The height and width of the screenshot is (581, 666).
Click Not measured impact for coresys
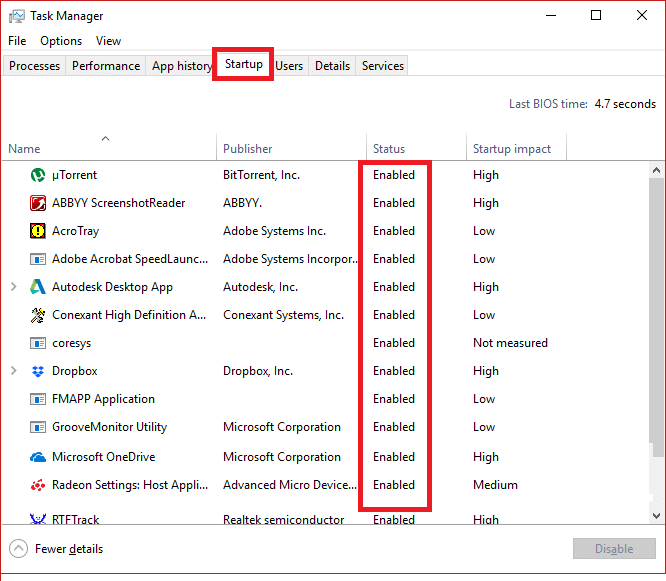click(510, 343)
